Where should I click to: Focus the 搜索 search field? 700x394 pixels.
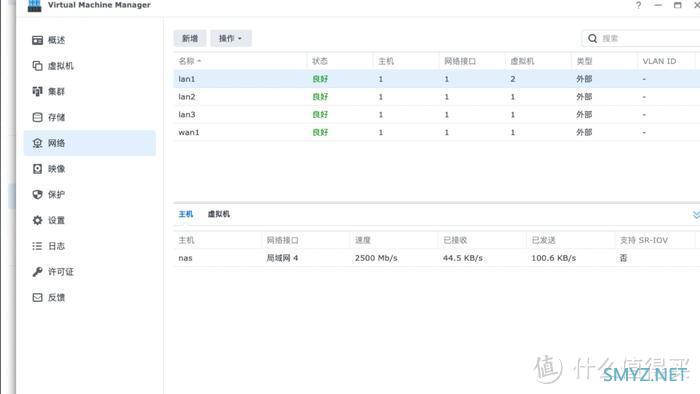(641, 38)
